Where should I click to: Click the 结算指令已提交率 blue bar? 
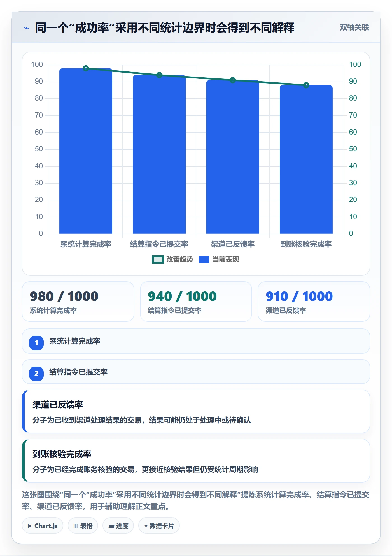point(159,154)
